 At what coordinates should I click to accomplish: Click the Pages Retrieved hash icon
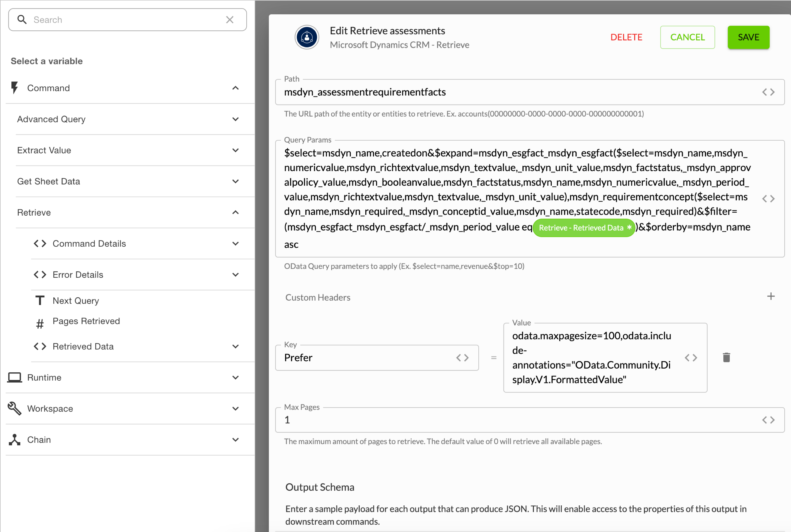pyautogui.click(x=40, y=324)
